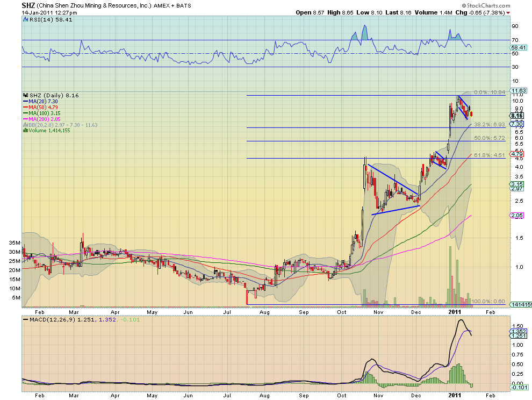Click the Volume 1.4M header value
The width and height of the screenshot is (532, 400).
[433, 12]
